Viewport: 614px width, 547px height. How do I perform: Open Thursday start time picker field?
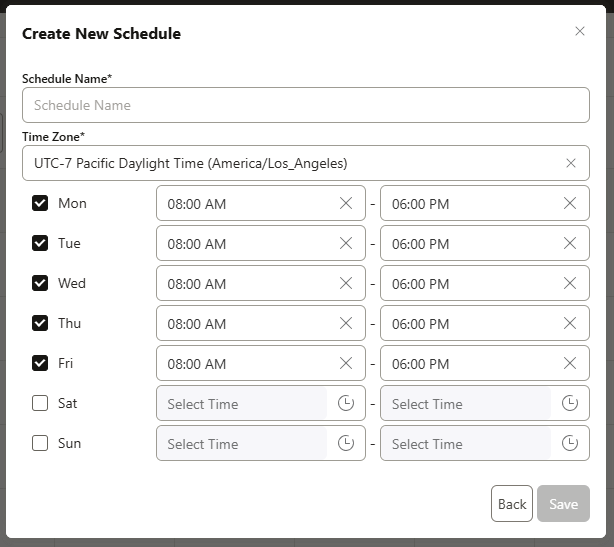(x=261, y=323)
